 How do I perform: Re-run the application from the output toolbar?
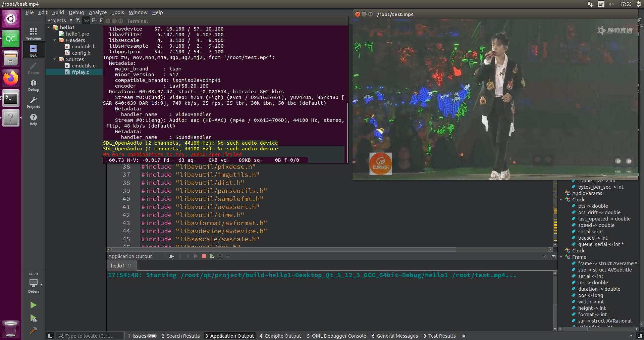point(196,256)
